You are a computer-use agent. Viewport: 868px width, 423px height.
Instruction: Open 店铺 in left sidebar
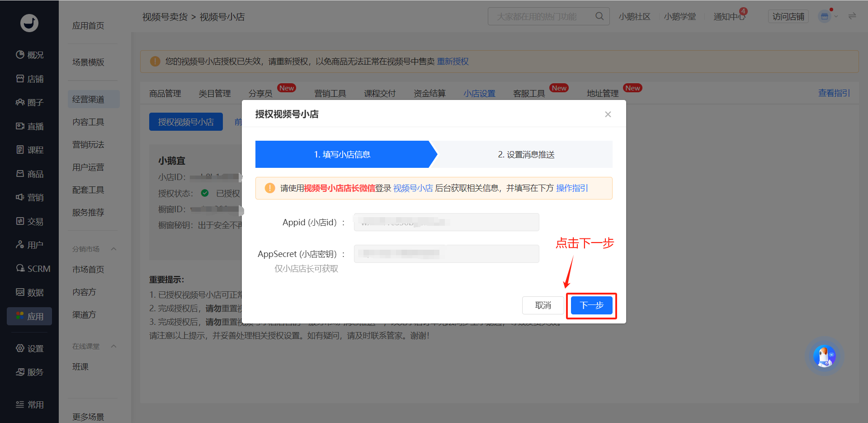point(29,79)
